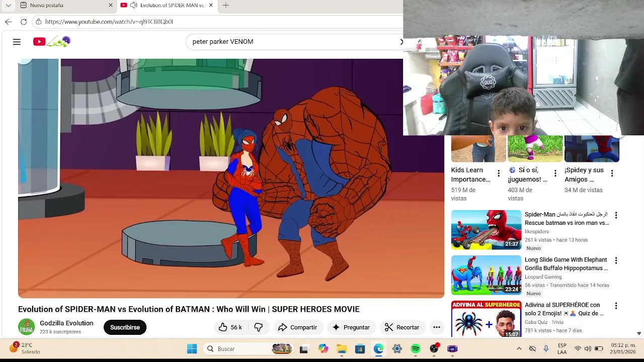
Task: Click the microphone icon in system tray
Action: point(546,348)
